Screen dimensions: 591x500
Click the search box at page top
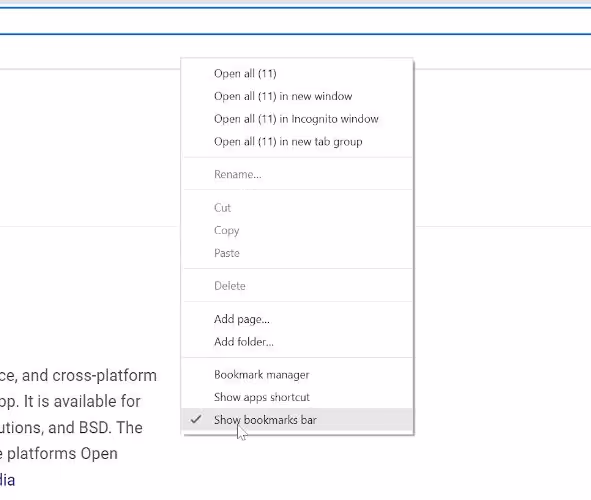296,21
